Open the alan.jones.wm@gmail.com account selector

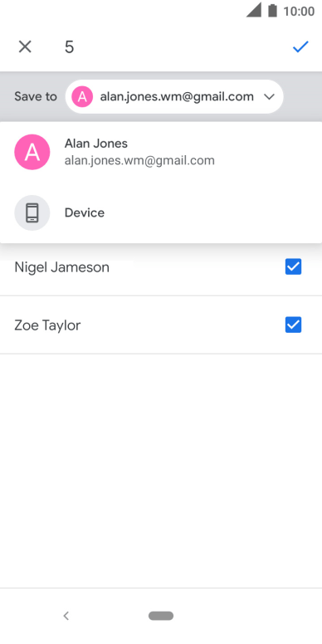tap(174, 97)
